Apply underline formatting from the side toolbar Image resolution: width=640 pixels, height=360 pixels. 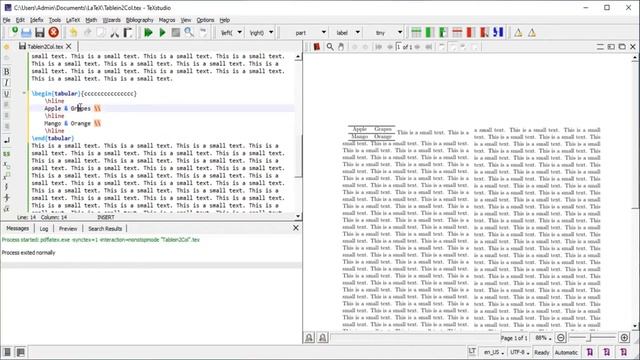pyautogui.click(x=7, y=94)
